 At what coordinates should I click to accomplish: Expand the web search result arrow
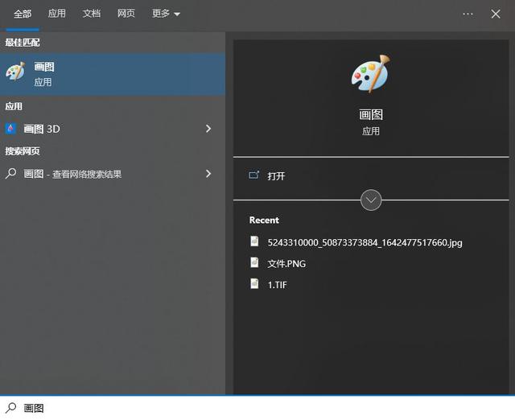208,173
